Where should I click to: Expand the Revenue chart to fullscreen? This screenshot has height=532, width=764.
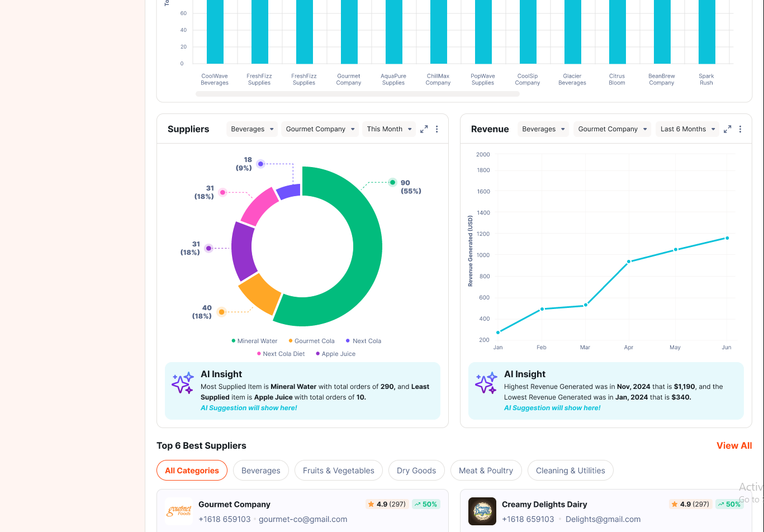[x=728, y=129]
